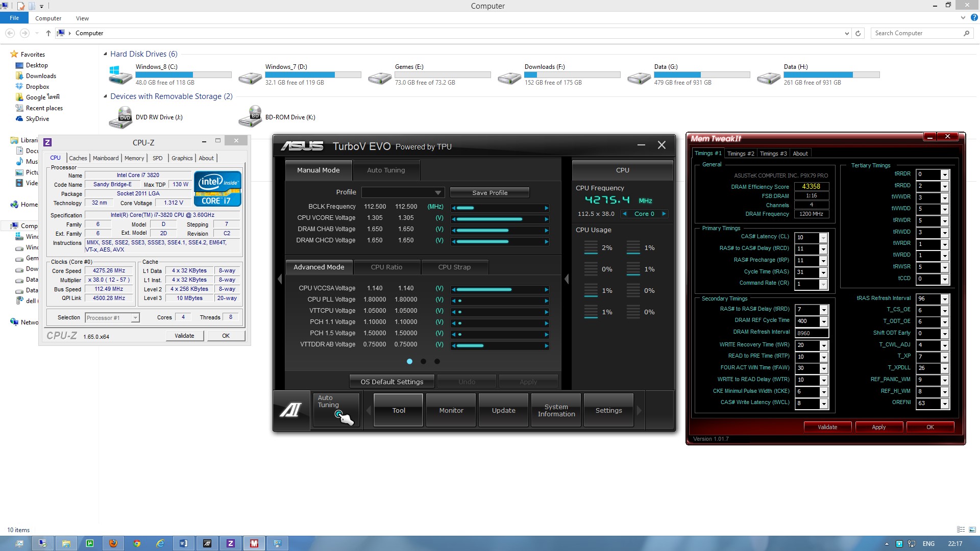Click left arrow beside Core 0
This screenshot has width=980, height=551.
tap(625, 214)
